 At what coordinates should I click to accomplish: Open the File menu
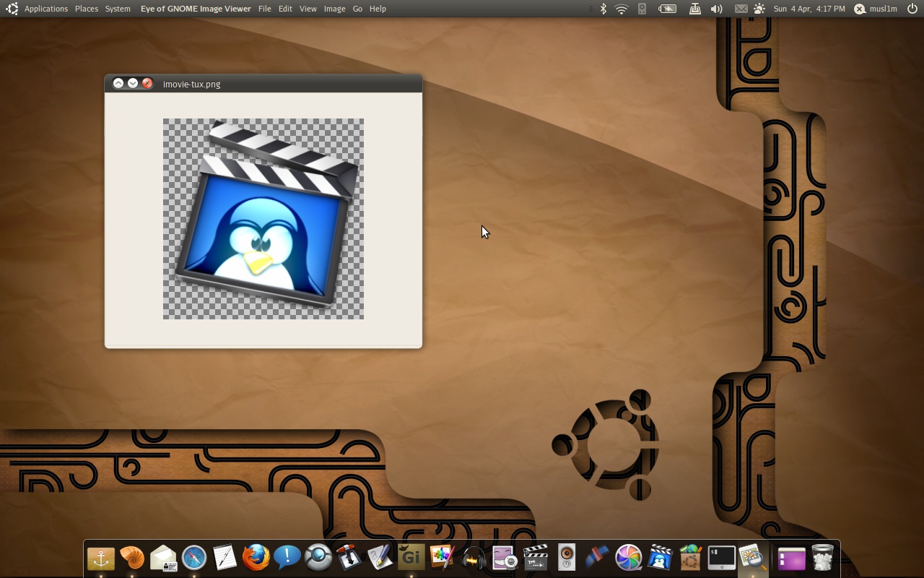(265, 9)
